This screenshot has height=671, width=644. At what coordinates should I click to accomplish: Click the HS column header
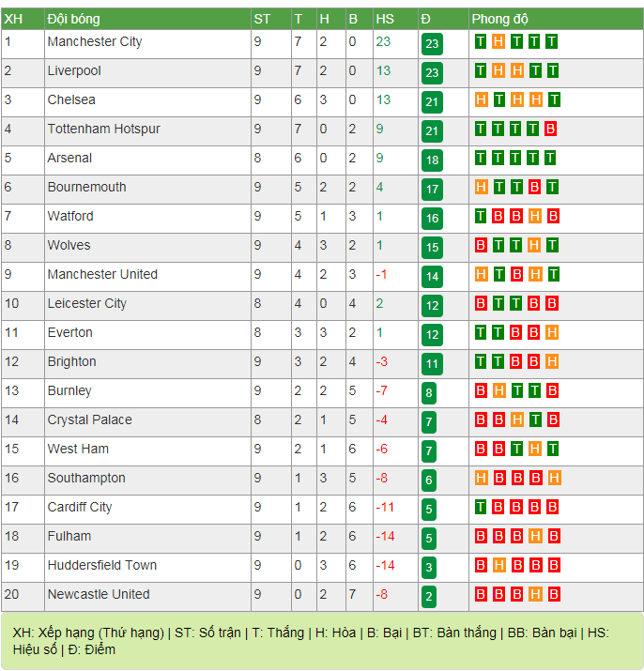385,19
